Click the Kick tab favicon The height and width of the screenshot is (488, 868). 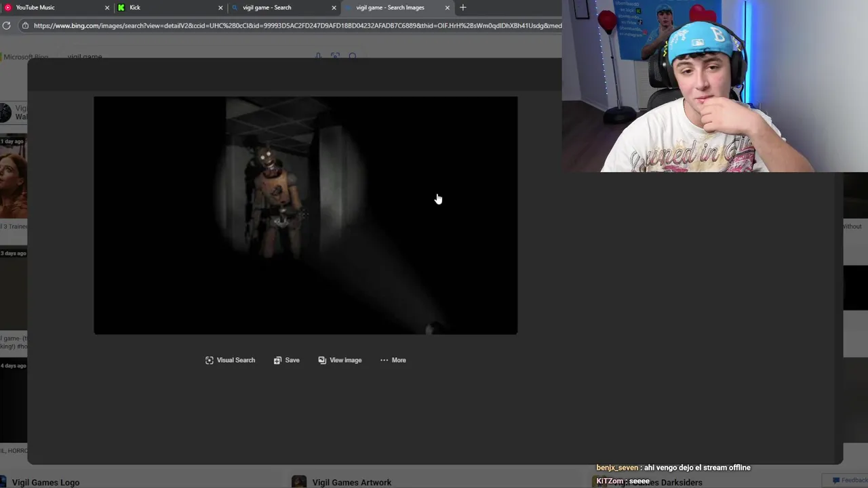pyautogui.click(x=121, y=7)
